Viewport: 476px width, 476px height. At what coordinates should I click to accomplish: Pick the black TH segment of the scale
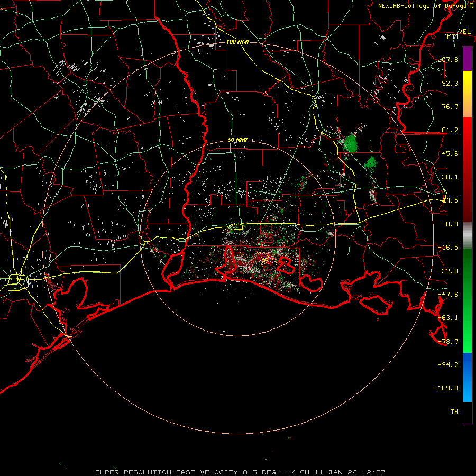coord(467,413)
